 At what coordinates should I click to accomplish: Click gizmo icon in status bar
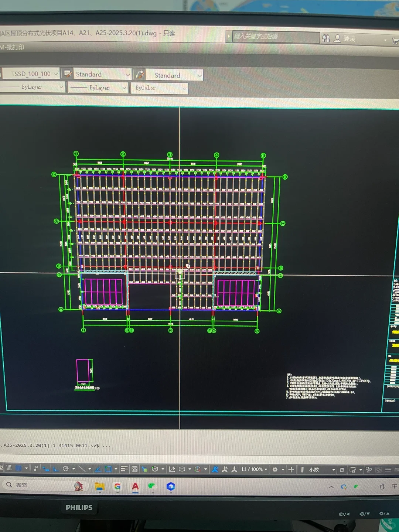pyautogui.click(x=198, y=469)
